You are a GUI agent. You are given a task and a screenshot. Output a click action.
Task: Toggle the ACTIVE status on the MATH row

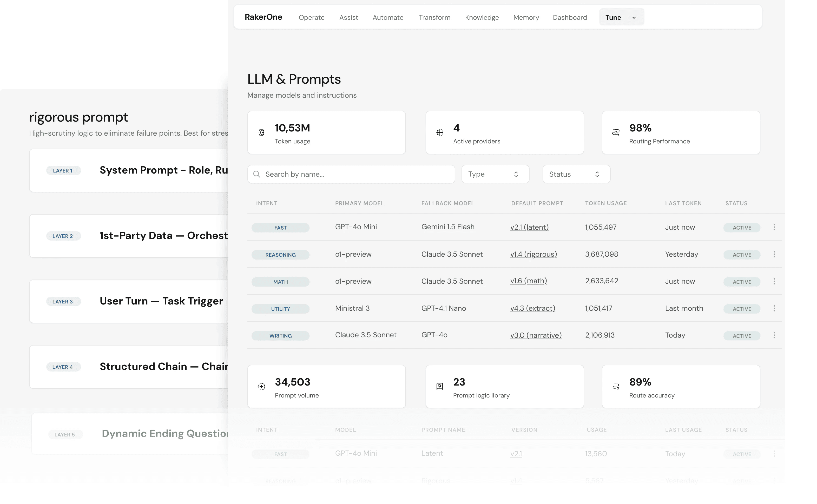coord(741,282)
